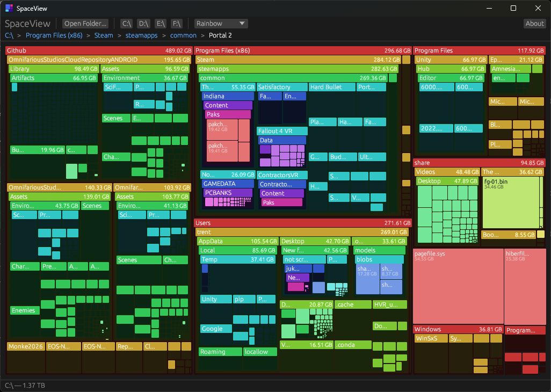Image resolution: width=551 pixels, height=392 pixels.
Task: Click the SpaceView icon in the title bar
Action: (x=8, y=8)
